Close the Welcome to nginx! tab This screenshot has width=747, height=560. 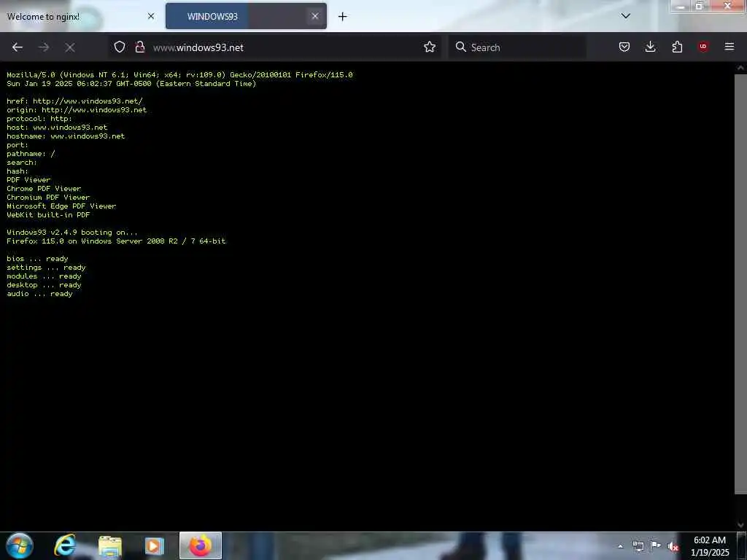click(x=151, y=16)
